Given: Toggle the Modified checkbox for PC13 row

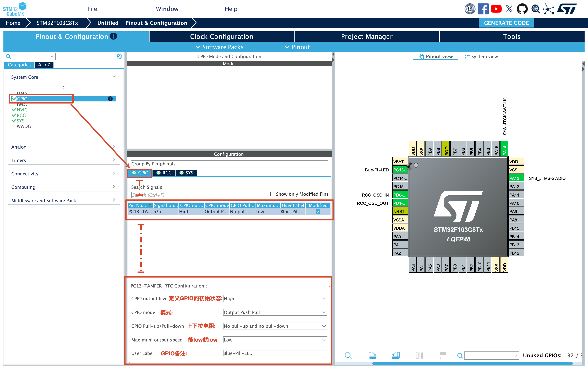Looking at the screenshot, I should coord(318,212).
